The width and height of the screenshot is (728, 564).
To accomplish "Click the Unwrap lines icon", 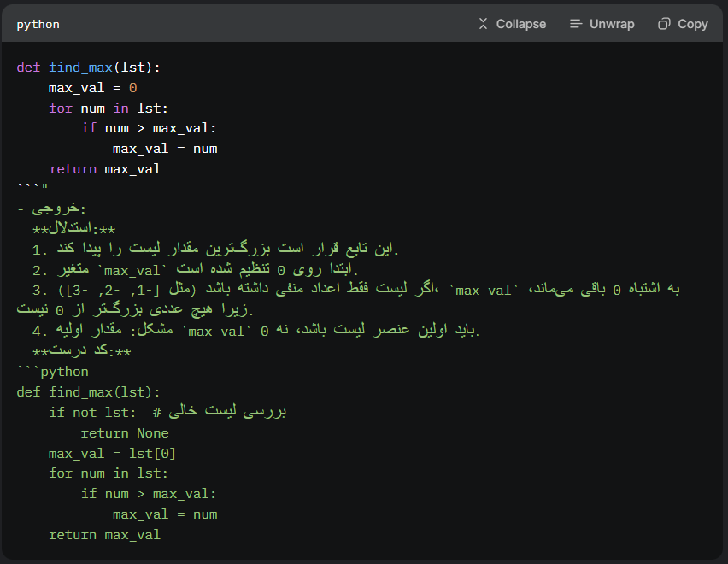I will tap(576, 24).
